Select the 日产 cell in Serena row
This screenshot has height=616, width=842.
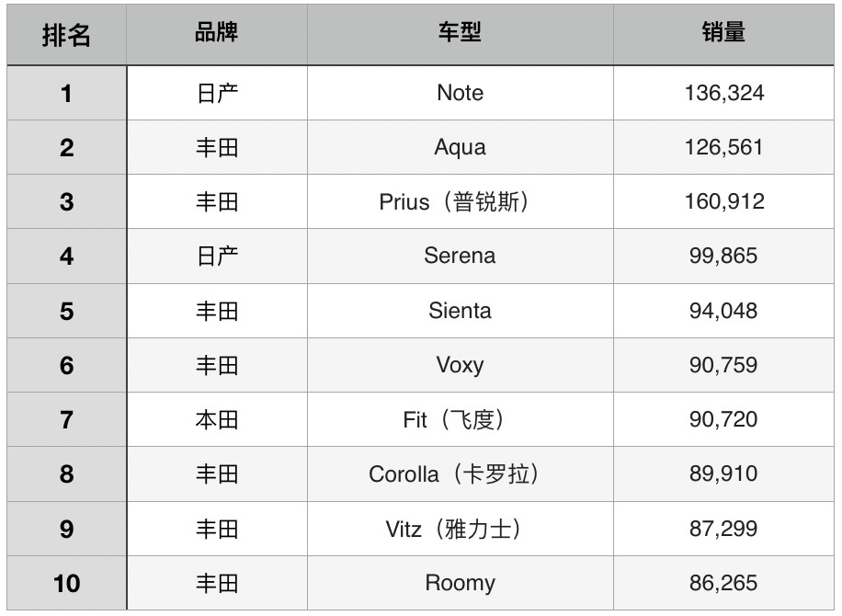(x=217, y=256)
